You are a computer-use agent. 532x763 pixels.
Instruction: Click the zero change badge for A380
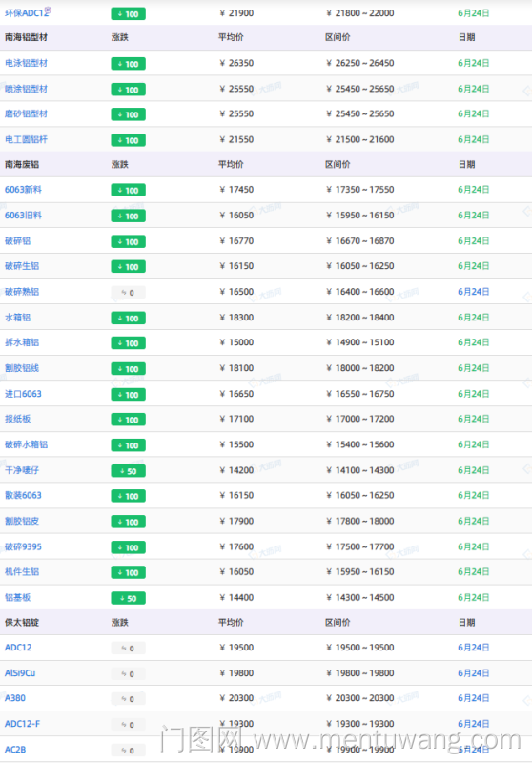point(129,699)
